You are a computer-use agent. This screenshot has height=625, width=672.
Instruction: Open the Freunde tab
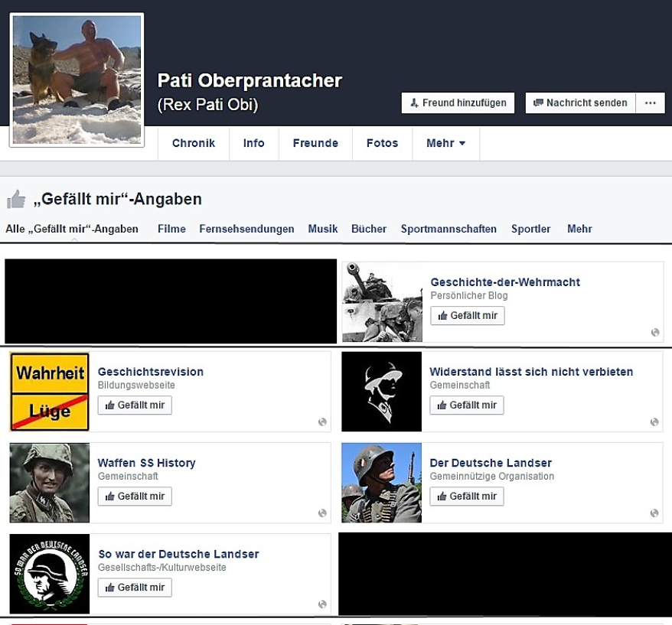[315, 143]
